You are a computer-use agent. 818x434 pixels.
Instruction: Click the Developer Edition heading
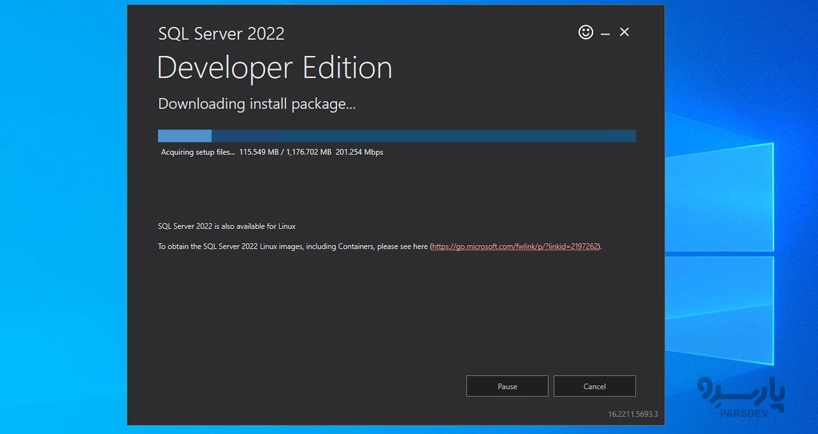point(274,68)
